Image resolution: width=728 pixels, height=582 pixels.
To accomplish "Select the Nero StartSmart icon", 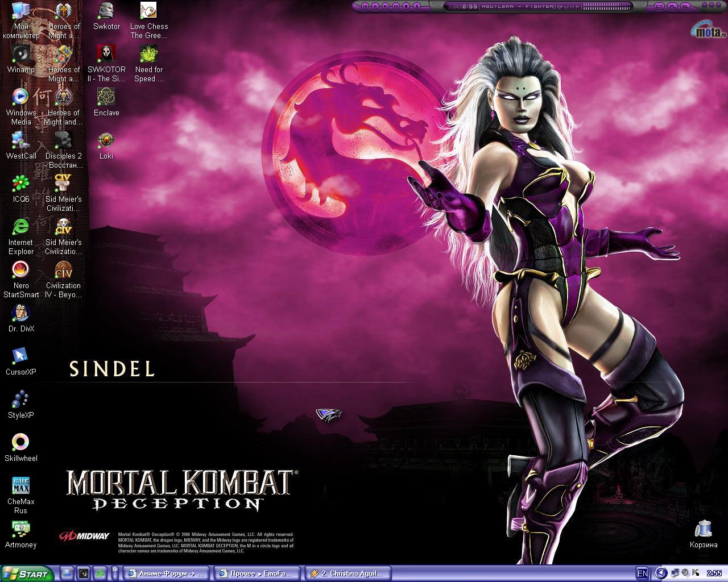I will [21, 280].
